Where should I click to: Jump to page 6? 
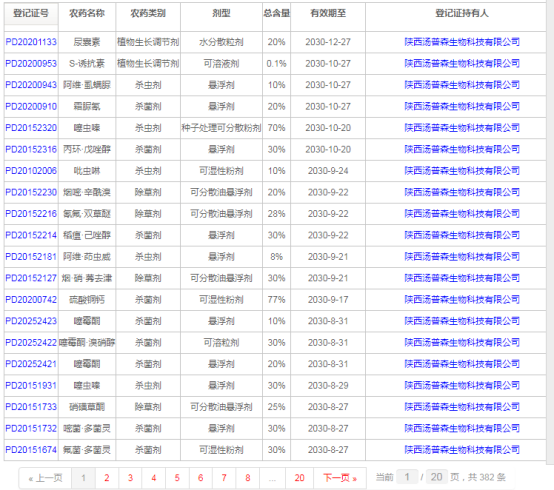coord(201,478)
